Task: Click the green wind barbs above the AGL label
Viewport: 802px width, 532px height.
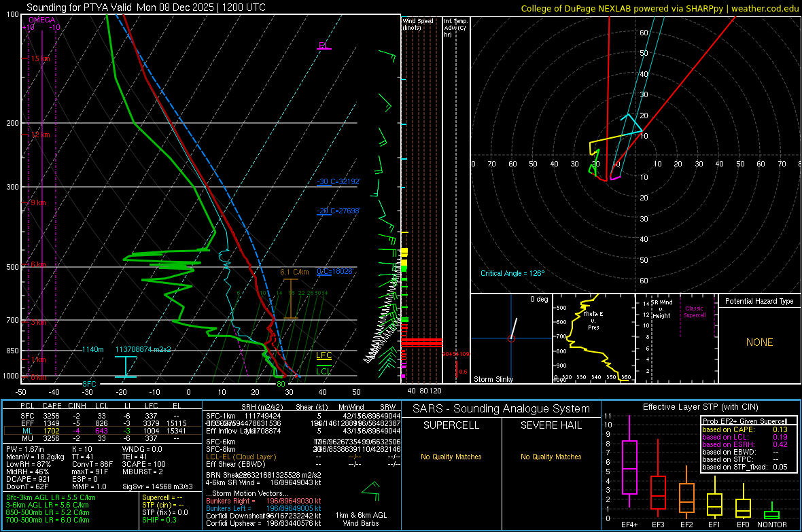Action: [x=371, y=491]
